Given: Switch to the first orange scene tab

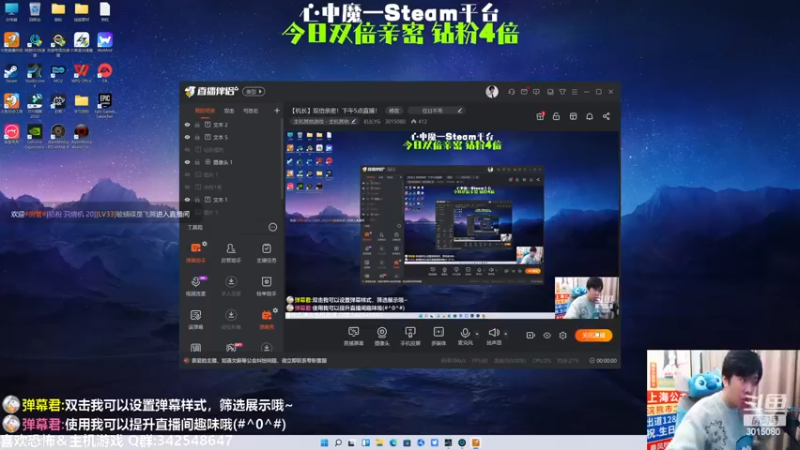Looking at the screenshot, I should tap(205, 111).
